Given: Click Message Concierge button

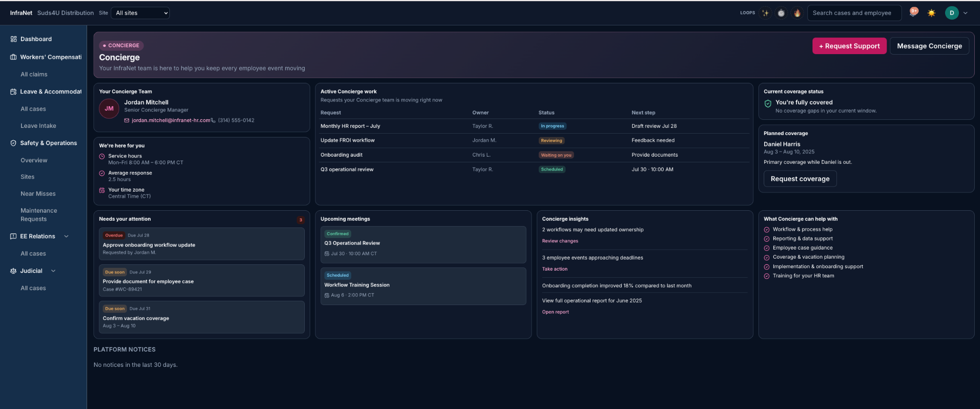Looking at the screenshot, I should 929,46.
